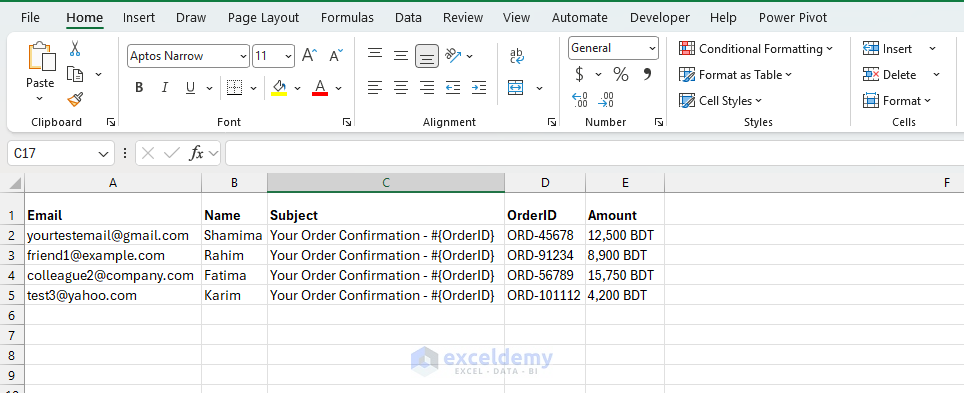This screenshot has height=393, width=964.
Task: Click inside the formula bar input
Action: [594, 153]
